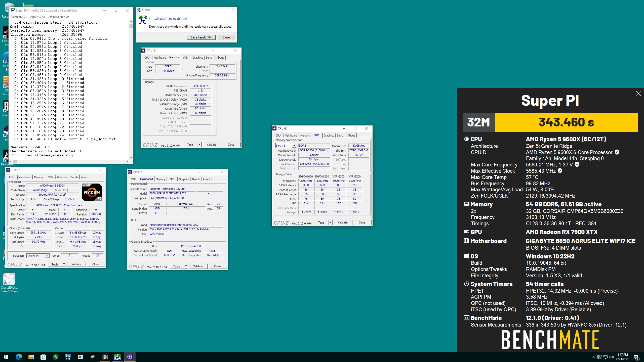
Task: Open About tab in CPU-Z SPD window
Action: (x=351, y=135)
